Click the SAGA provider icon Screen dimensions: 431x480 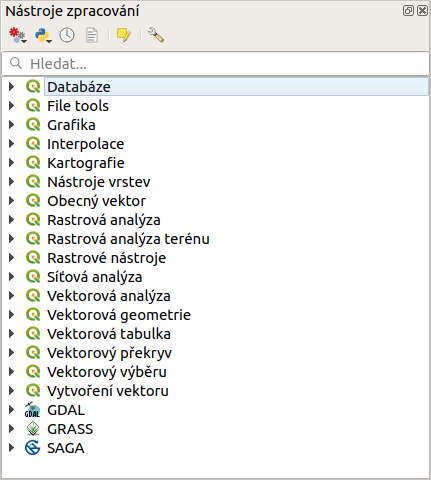33,448
